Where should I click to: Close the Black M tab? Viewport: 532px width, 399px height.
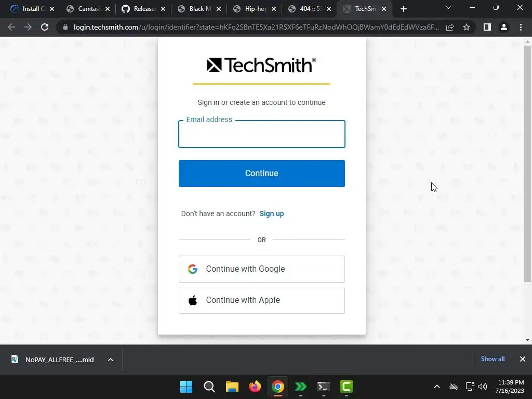219,9
